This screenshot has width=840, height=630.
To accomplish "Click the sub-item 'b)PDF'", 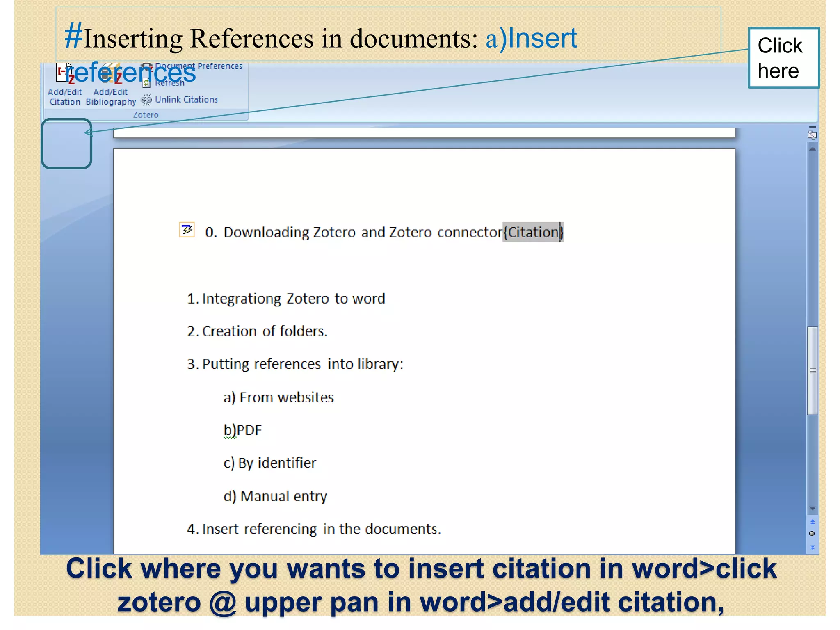I will point(242,430).
